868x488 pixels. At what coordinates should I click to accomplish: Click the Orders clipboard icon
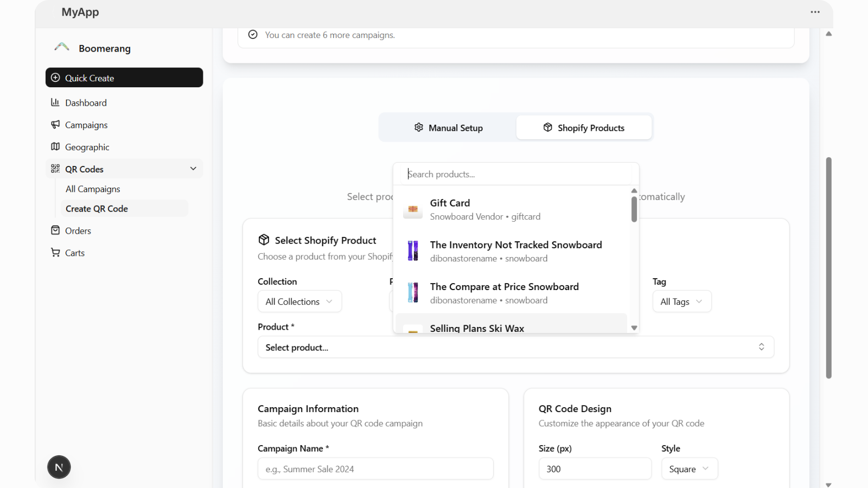(55, 230)
